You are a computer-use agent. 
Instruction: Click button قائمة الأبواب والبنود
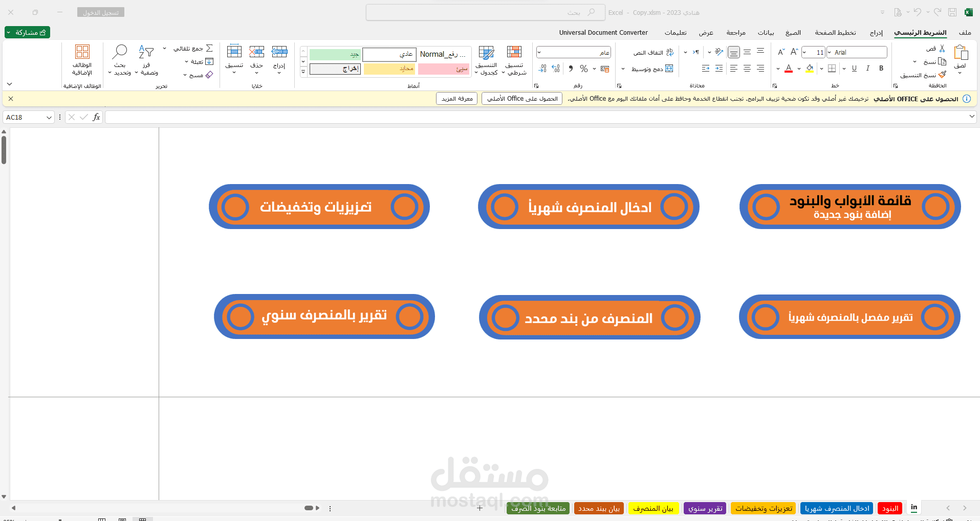(850, 207)
